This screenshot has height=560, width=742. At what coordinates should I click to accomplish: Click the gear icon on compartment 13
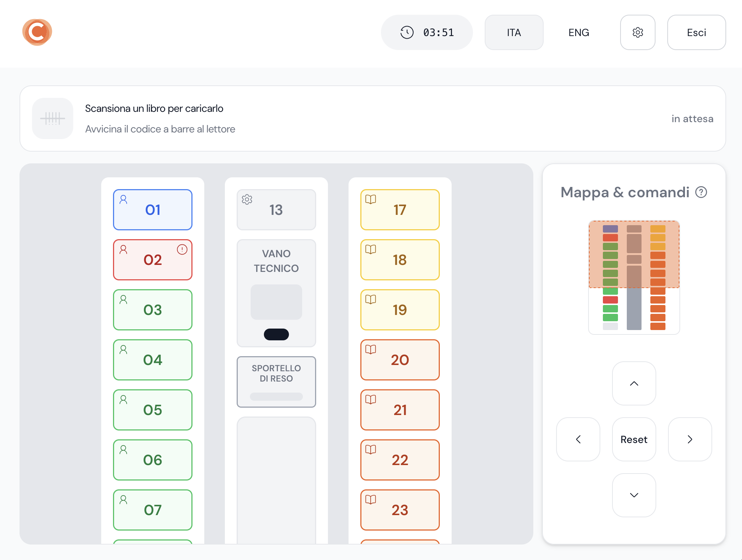point(247,199)
